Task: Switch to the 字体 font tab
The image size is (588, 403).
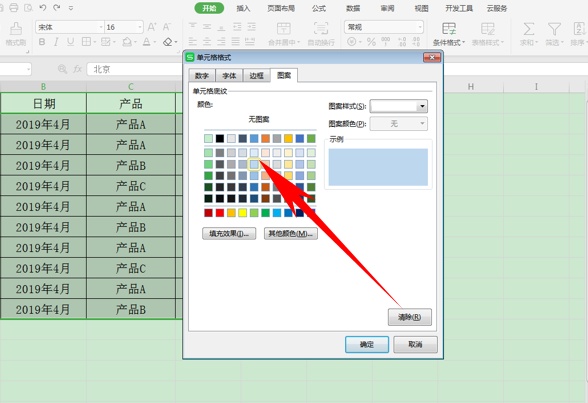Action: tap(229, 76)
